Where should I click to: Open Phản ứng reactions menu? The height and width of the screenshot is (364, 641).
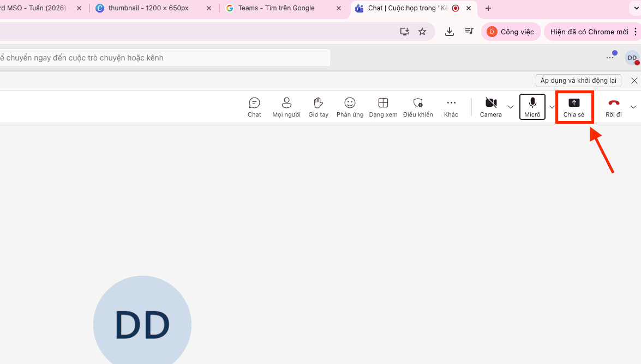[x=350, y=107]
